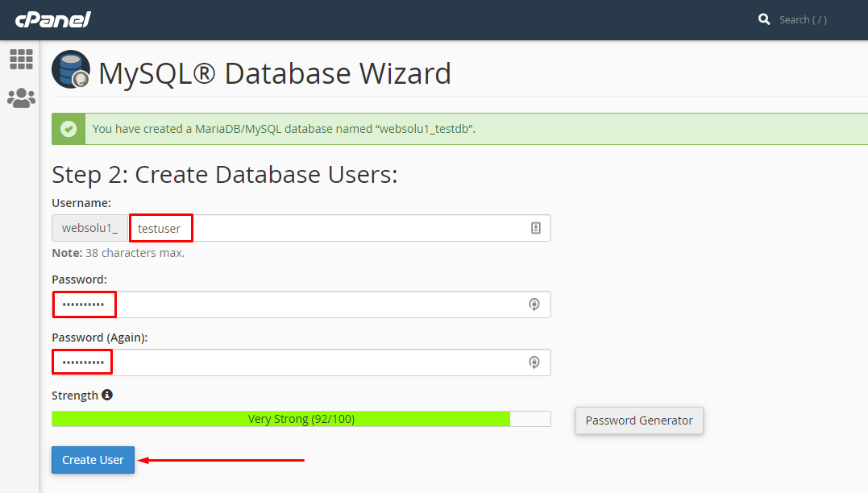Click the search magnifier icon
Viewport: 868px width, 493px height.
[x=764, y=19]
